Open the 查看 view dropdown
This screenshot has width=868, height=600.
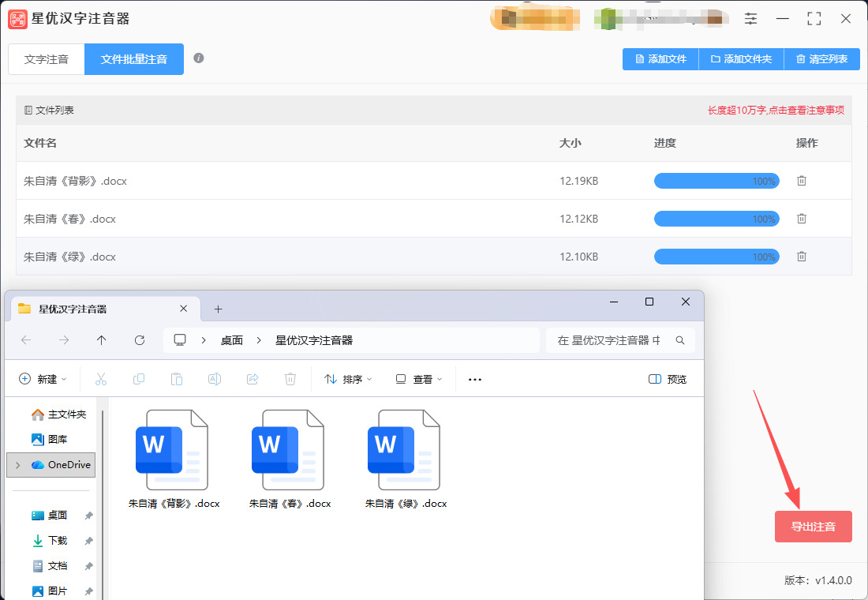point(419,379)
